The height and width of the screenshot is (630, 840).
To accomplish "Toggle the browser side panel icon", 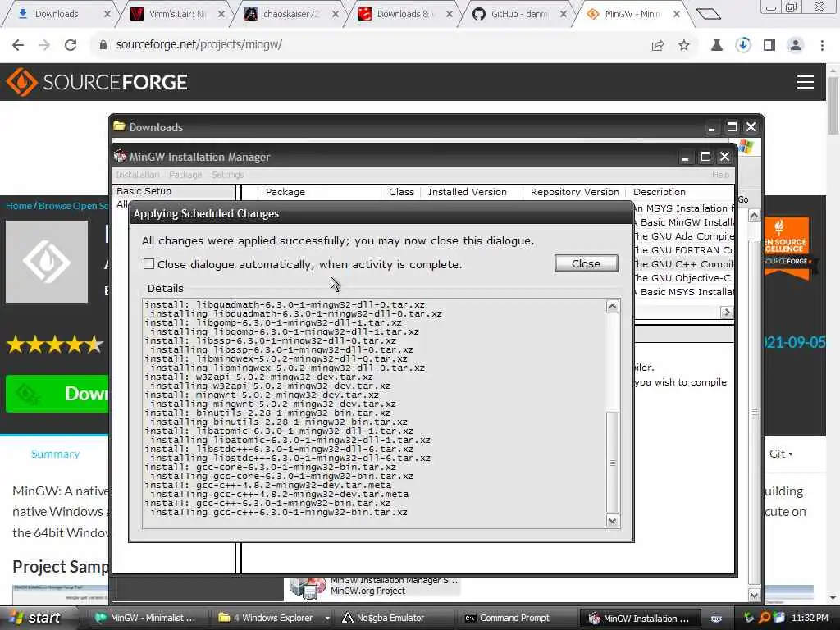I will click(x=769, y=46).
